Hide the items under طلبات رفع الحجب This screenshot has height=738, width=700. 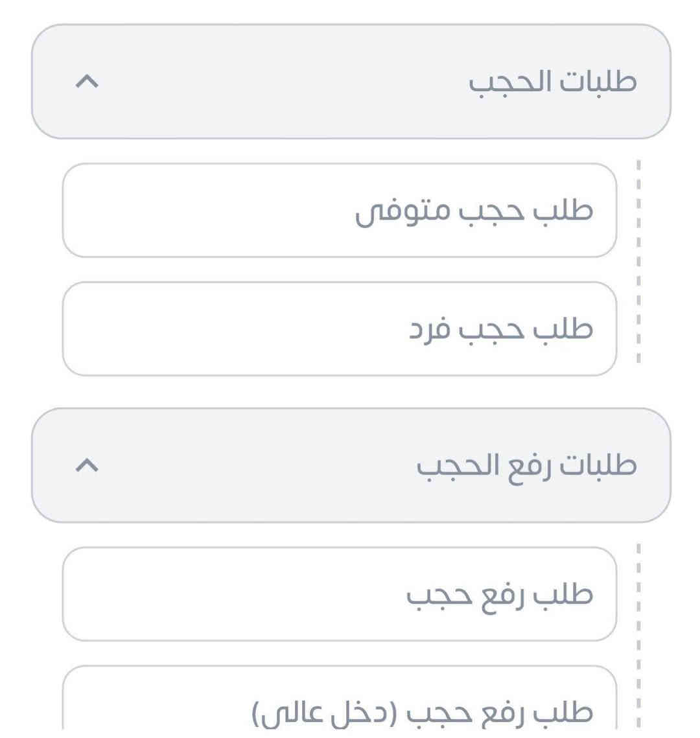pyautogui.click(x=88, y=465)
